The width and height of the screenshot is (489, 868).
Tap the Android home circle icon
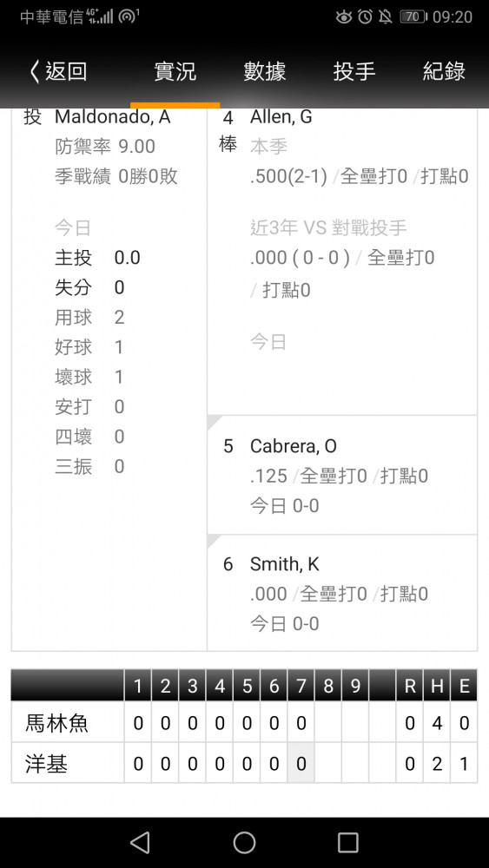pos(244,842)
